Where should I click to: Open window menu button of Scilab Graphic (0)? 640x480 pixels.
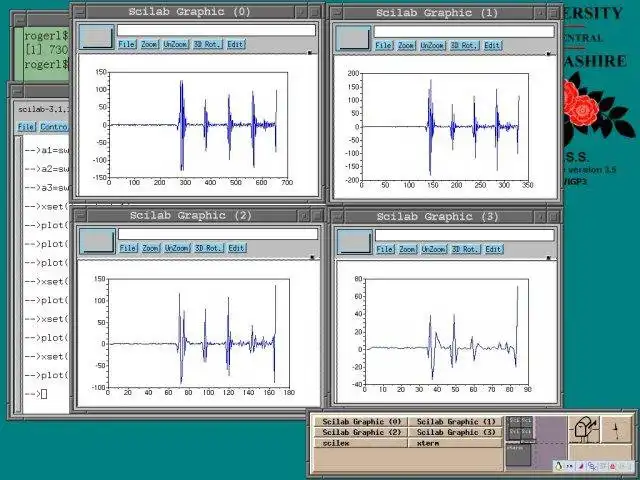[x=79, y=12]
